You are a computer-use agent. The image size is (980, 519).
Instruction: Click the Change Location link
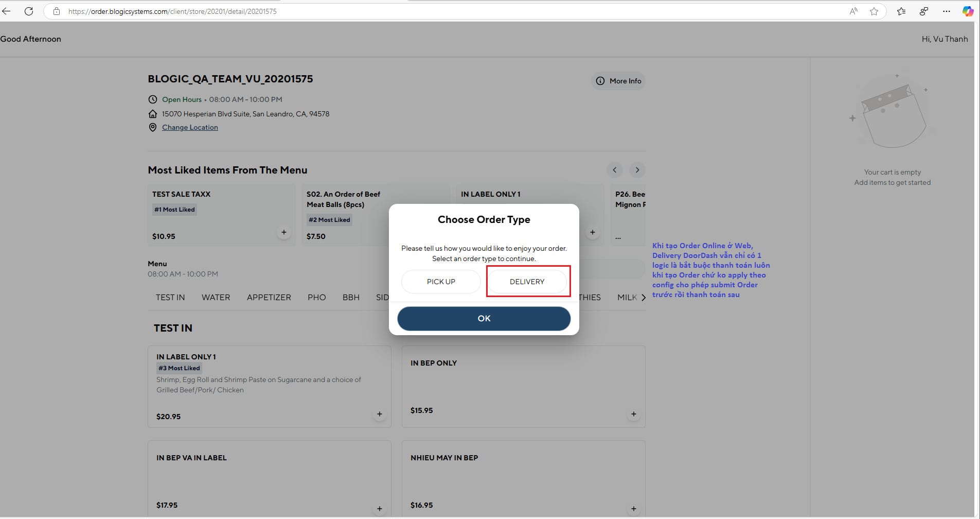190,128
